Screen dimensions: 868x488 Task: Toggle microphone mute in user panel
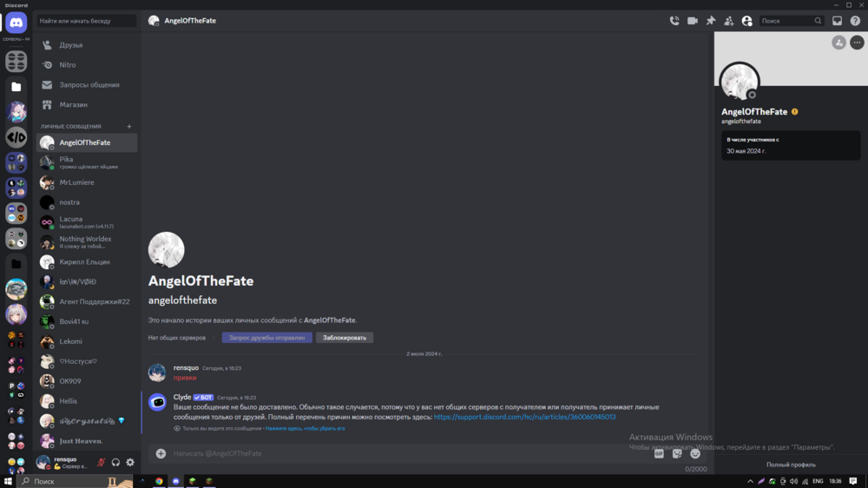click(x=102, y=462)
